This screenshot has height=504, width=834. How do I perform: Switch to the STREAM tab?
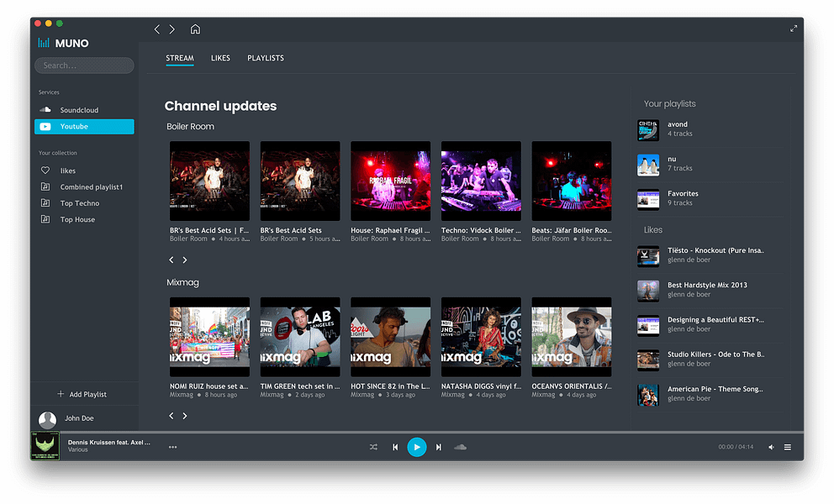point(180,59)
